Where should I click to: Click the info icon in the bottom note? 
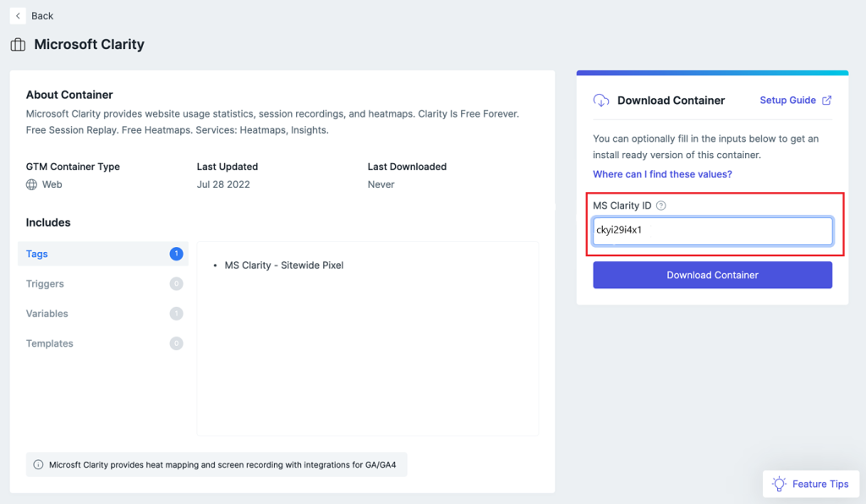tap(38, 465)
